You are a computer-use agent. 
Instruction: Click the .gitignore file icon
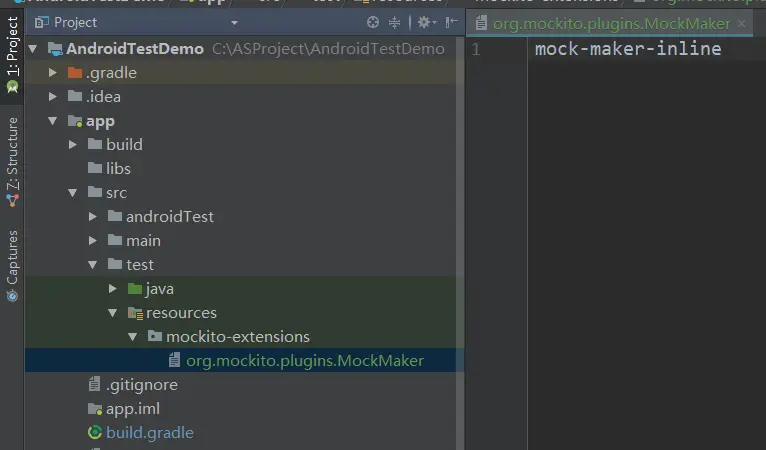[x=95, y=384]
